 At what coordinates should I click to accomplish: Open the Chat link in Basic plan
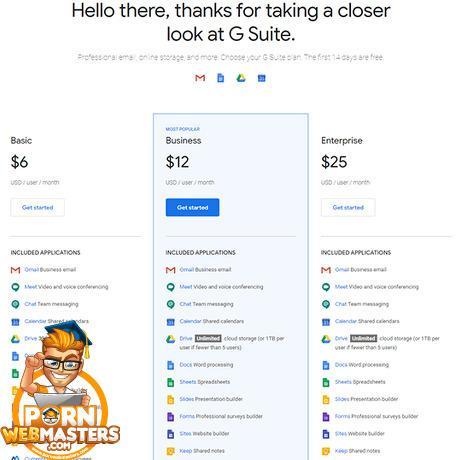tap(30, 304)
